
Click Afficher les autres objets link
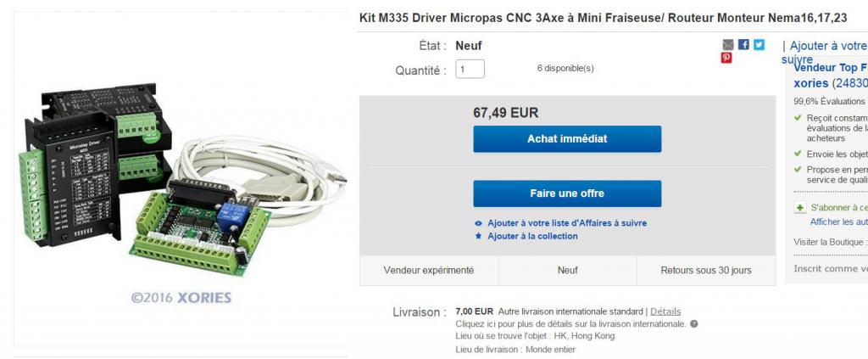coord(838,222)
